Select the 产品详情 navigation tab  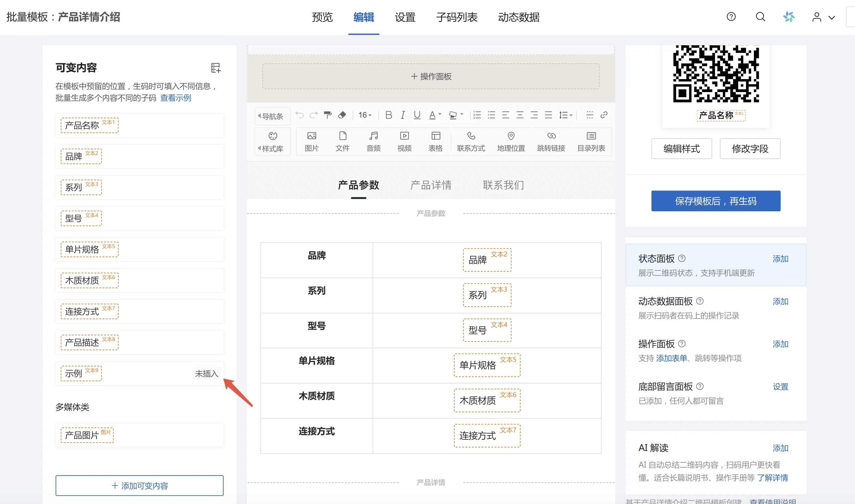pyautogui.click(x=431, y=185)
